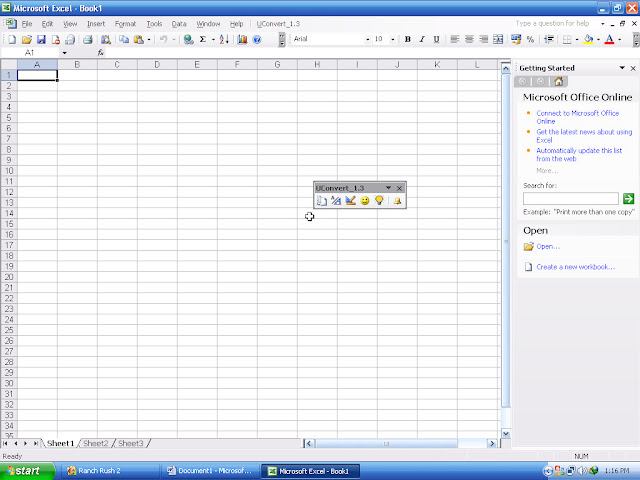Click the horizontal scrollbar thumb
The image size is (640, 480).
(x=386, y=444)
